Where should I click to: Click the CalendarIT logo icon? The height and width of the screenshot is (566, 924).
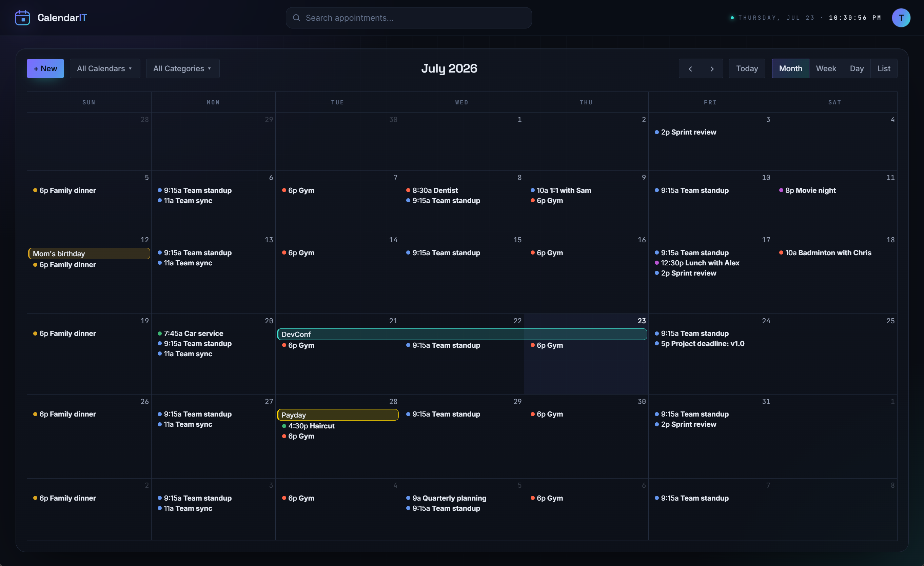tap(22, 18)
